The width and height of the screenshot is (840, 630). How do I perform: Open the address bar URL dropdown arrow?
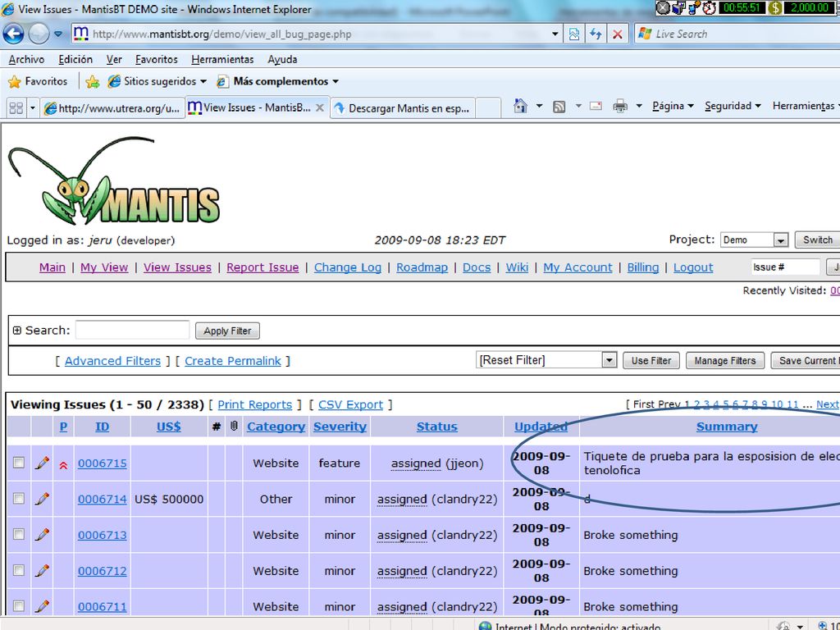point(555,34)
